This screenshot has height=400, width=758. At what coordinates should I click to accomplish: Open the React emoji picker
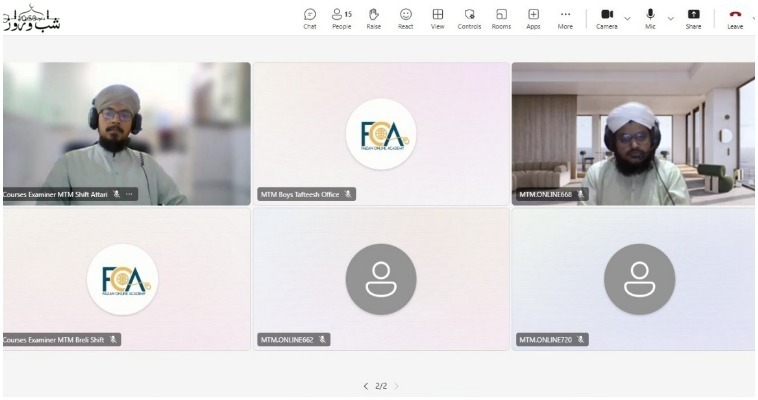(x=406, y=18)
